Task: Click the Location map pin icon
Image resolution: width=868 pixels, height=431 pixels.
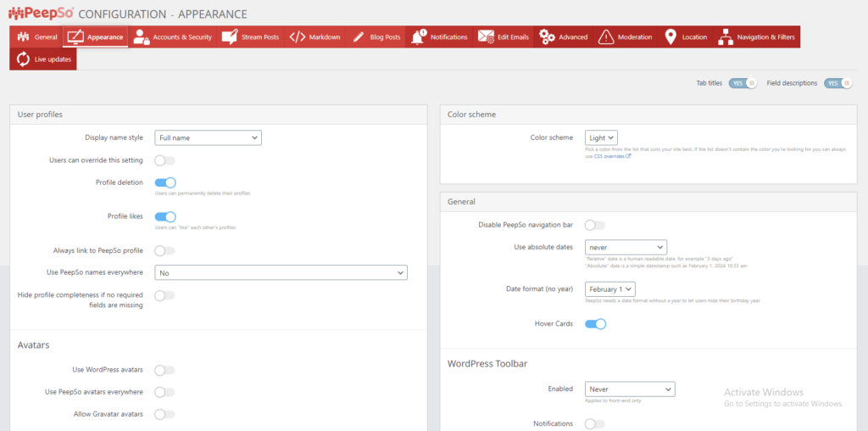Action: tap(670, 37)
